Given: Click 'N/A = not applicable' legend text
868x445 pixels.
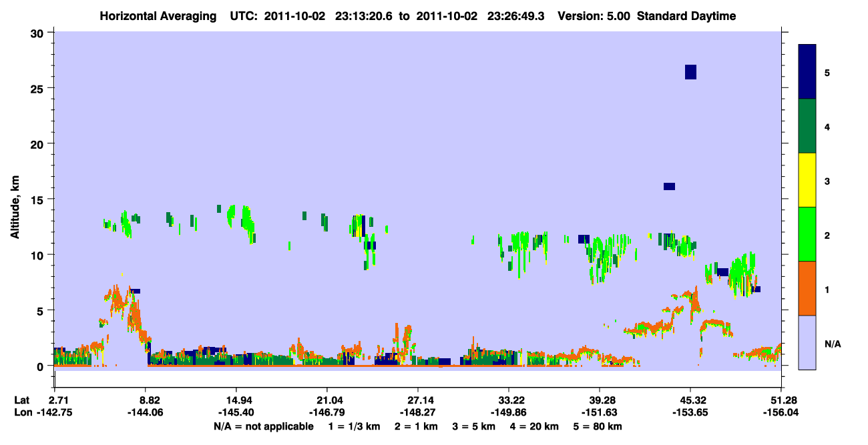Looking at the screenshot, I should coord(264,426).
